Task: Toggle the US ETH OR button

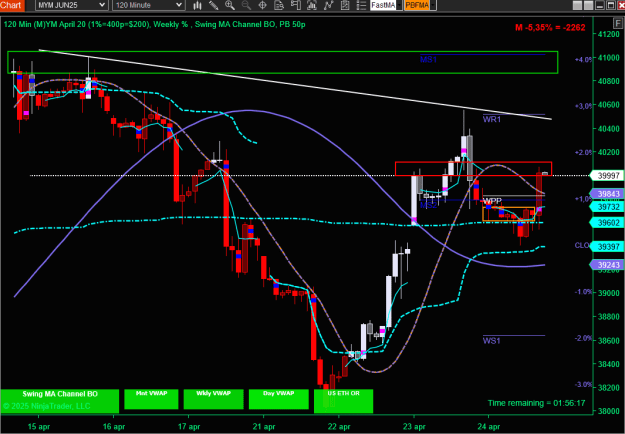Action: 344,401
